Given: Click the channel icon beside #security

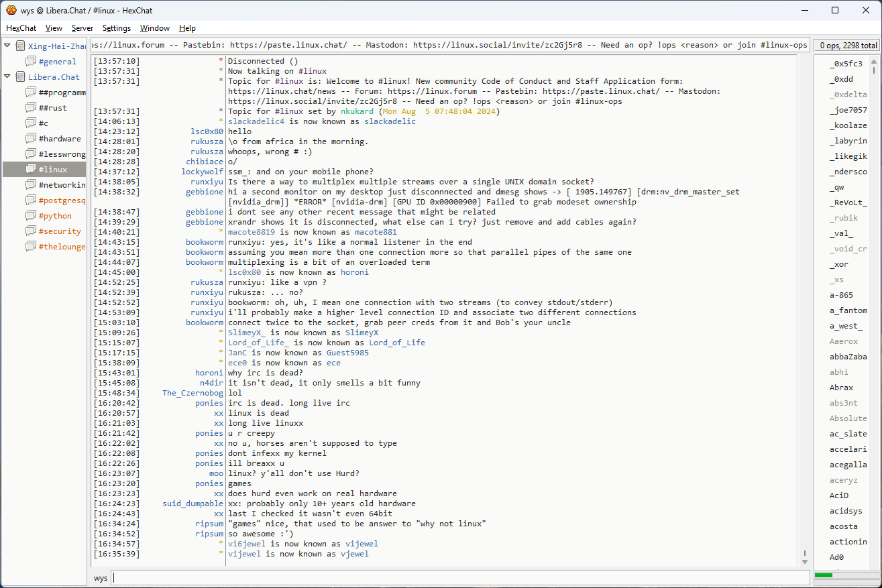Looking at the screenshot, I should click(x=31, y=231).
